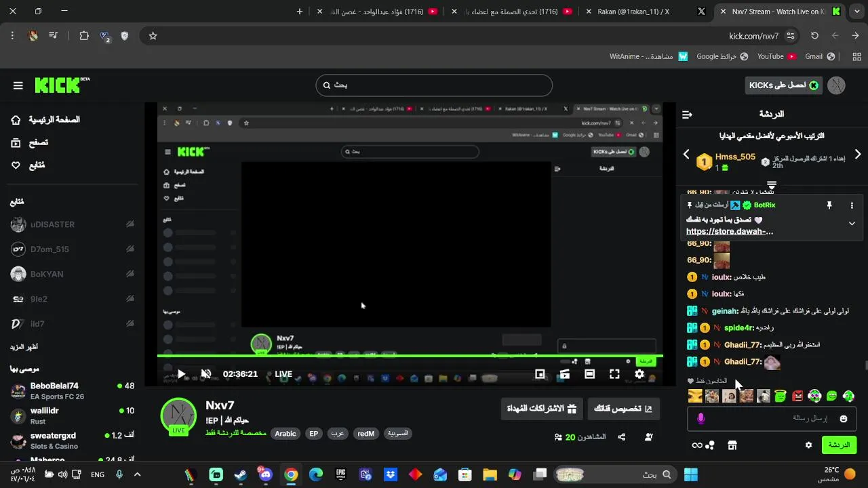This screenshot has height=488, width=868.
Task: Open the Kick hamburger menu
Action: coord(18,85)
